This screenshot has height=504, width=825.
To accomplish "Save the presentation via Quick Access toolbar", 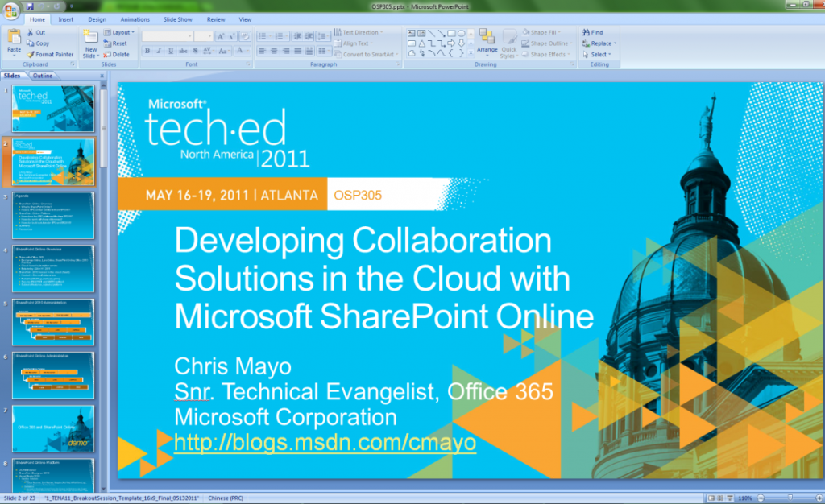I will [30, 6].
